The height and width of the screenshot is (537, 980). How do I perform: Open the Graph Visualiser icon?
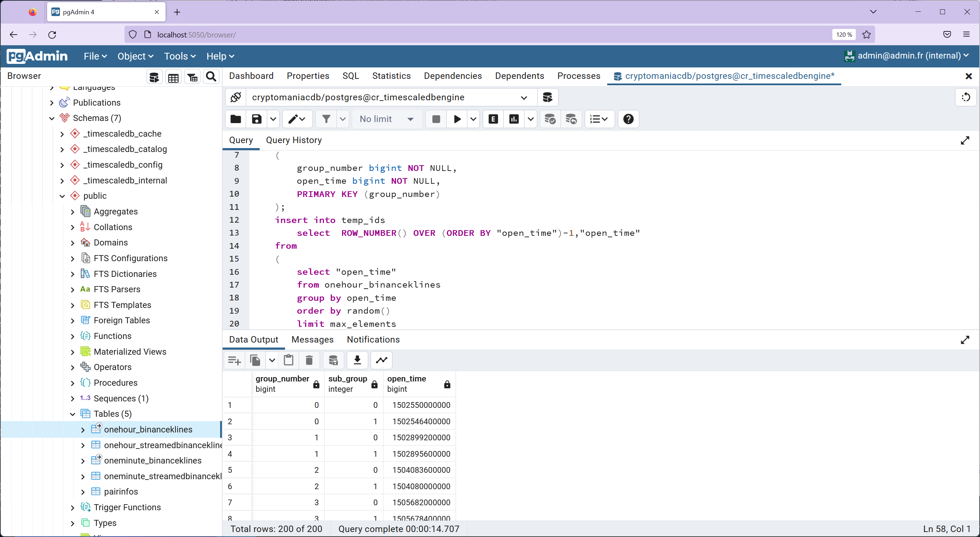(382, 360)
